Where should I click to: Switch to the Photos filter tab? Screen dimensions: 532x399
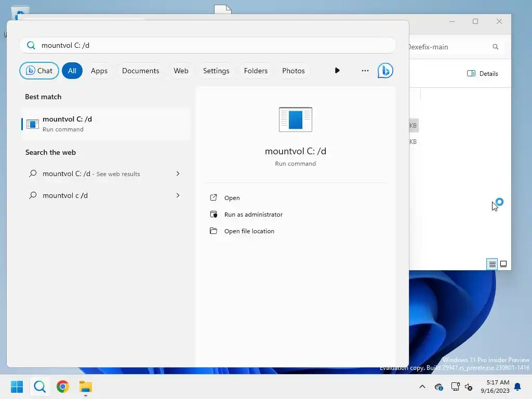(294, 71)
